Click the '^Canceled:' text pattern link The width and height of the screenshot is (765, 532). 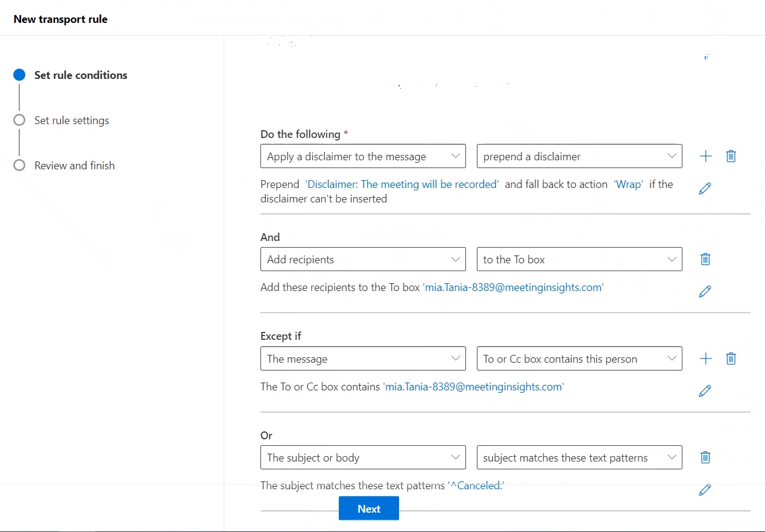476,485
